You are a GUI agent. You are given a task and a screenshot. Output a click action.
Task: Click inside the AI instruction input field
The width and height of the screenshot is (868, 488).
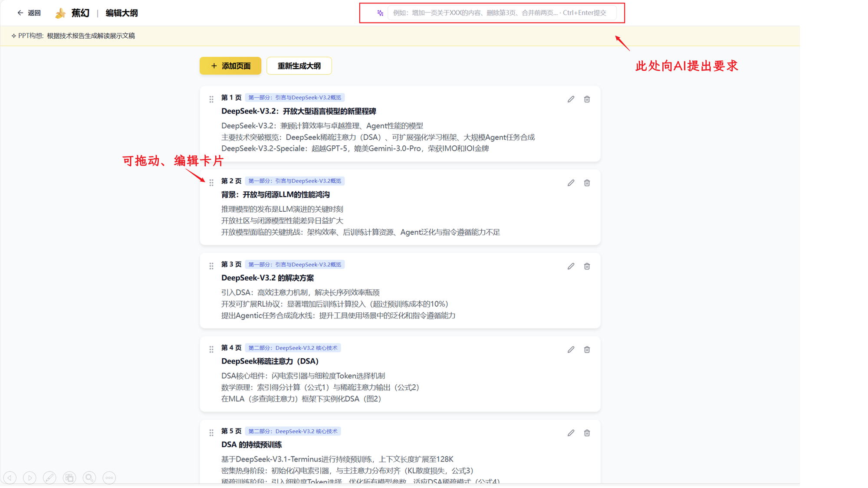(499, 13)
